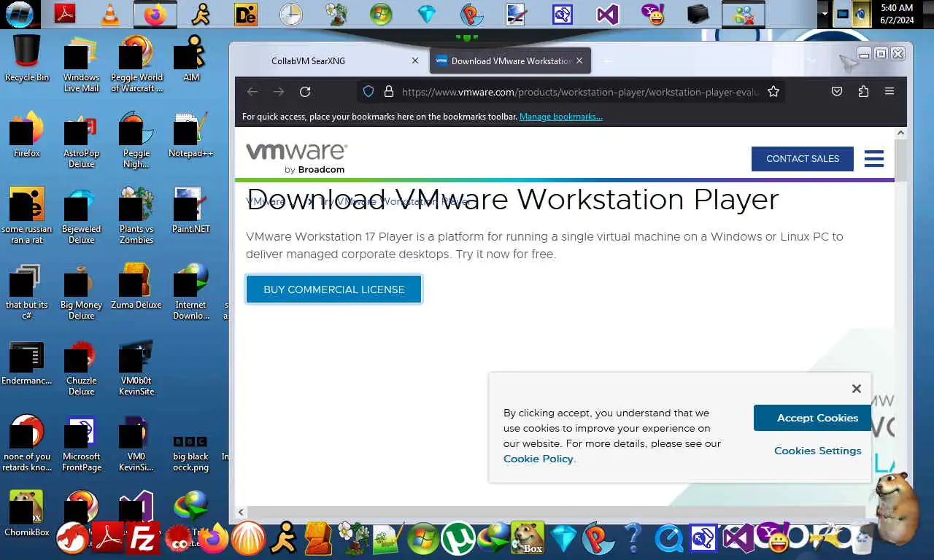Open the tracking protection shield icon
934x560 pixels.
click(x=368, y=91)
